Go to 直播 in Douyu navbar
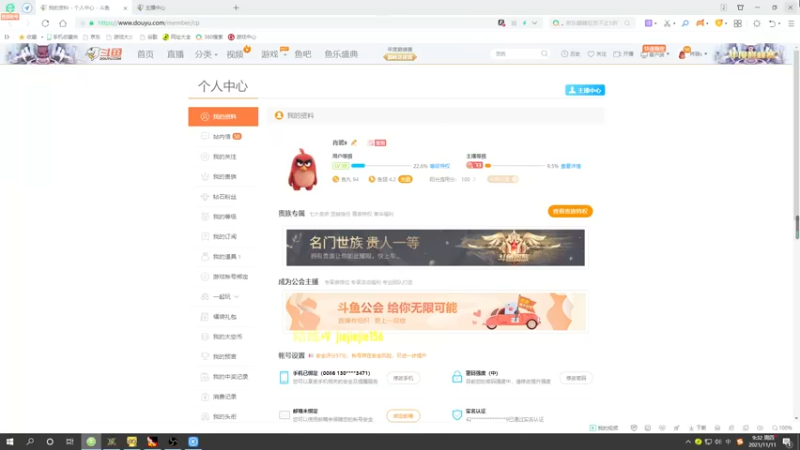 pyautogui.click(x=176, y=54)
